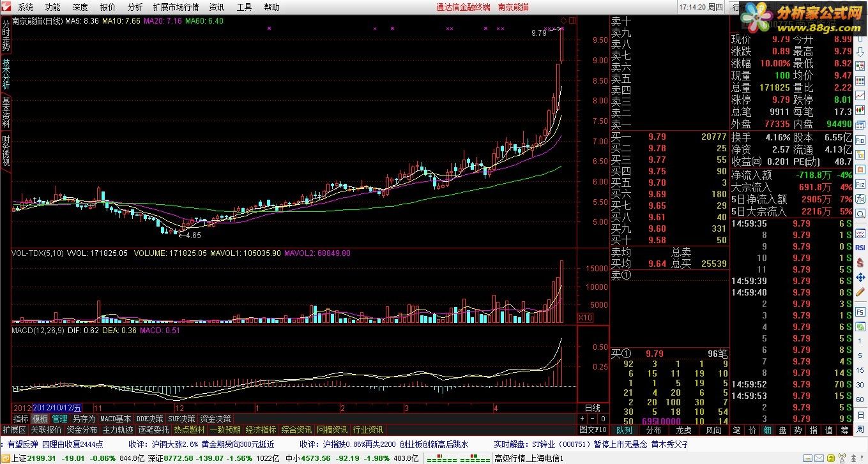This screenshot has width=868, height=464.
Task: Open the 分时走势 side tab
Action: tap(6, 36)
